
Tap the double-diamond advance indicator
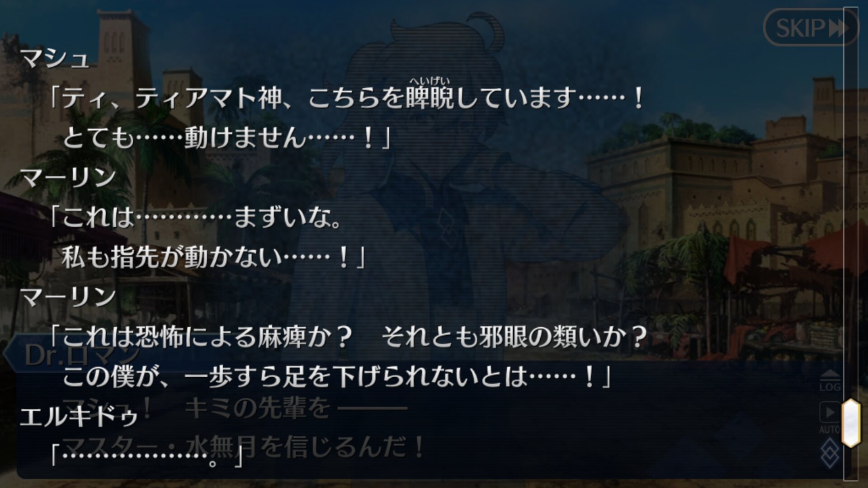click(x=830, y=453)
